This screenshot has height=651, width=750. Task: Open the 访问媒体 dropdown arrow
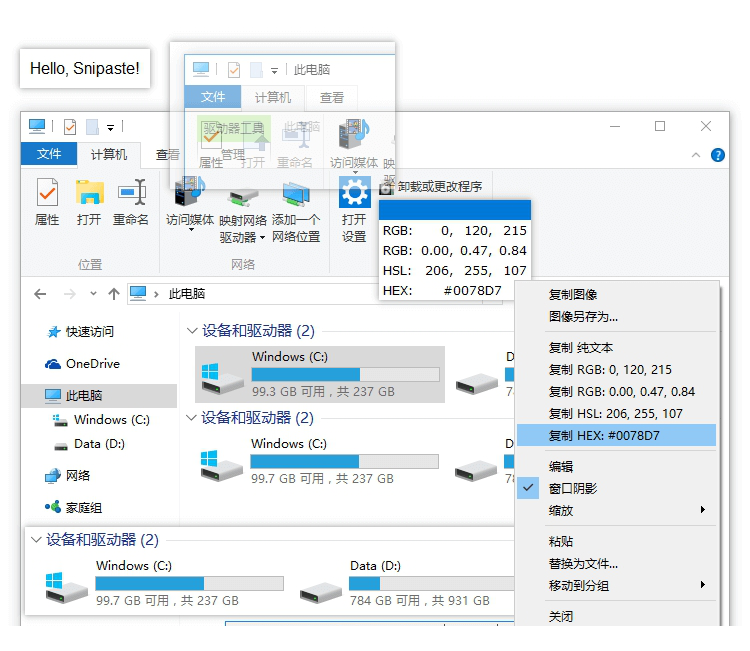point(191,230)
